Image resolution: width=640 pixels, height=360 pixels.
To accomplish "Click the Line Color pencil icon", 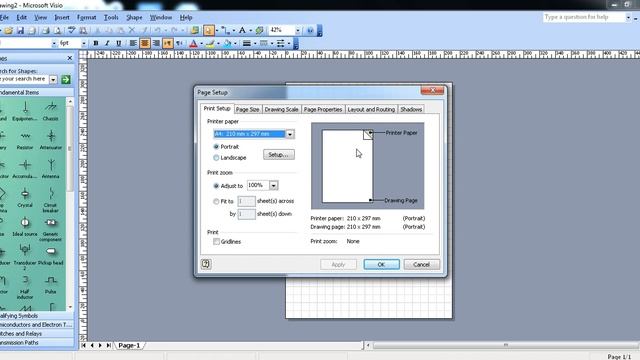I will (210, 43).
